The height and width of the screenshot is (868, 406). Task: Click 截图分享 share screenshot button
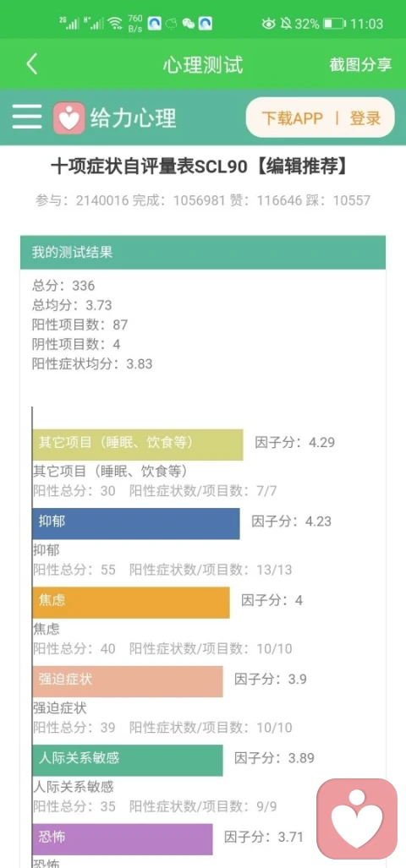360,64
